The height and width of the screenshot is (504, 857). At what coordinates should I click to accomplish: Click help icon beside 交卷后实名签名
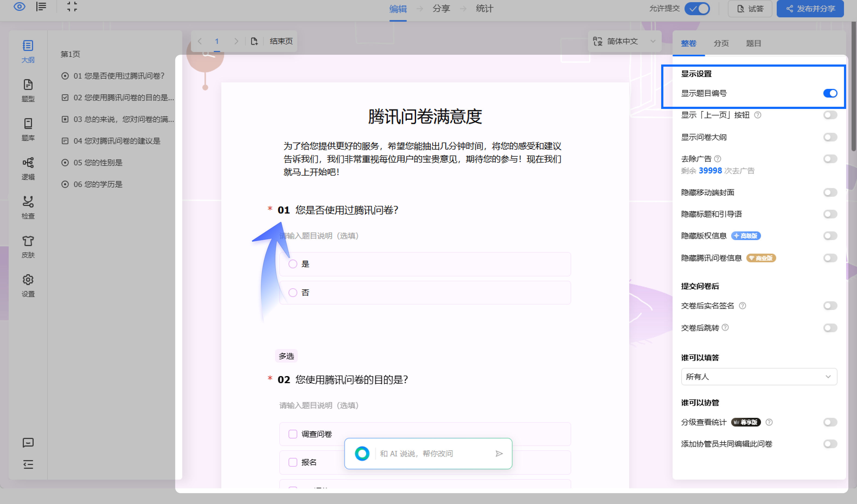pyautogui.click(x=743, y=306)
